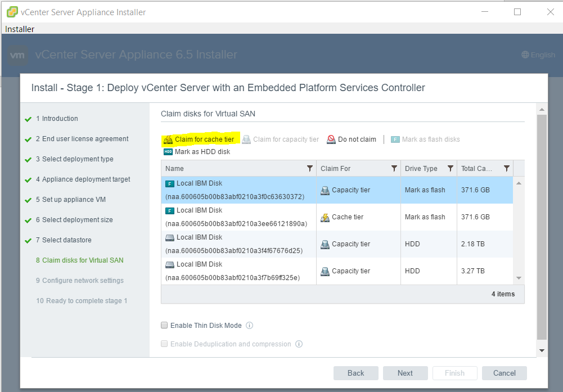
Task: Click the wizard page scroll up arrow
Action: point(542,109)
